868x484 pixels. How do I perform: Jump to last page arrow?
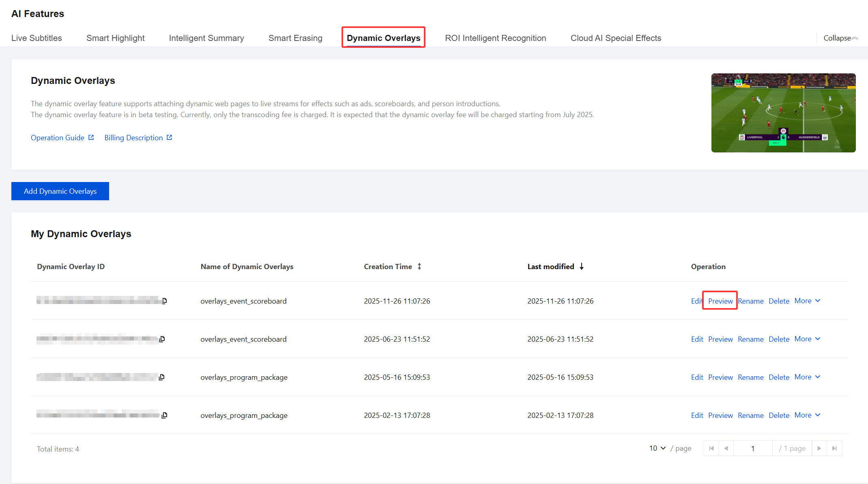tap(834, 448)
